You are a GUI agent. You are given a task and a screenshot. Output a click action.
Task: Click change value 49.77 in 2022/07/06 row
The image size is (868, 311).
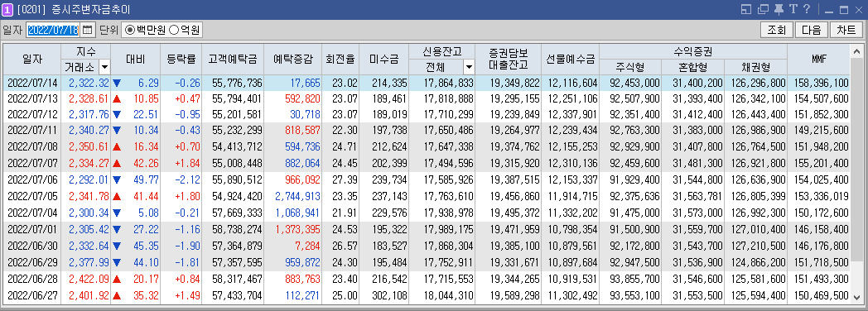point(146,179)
